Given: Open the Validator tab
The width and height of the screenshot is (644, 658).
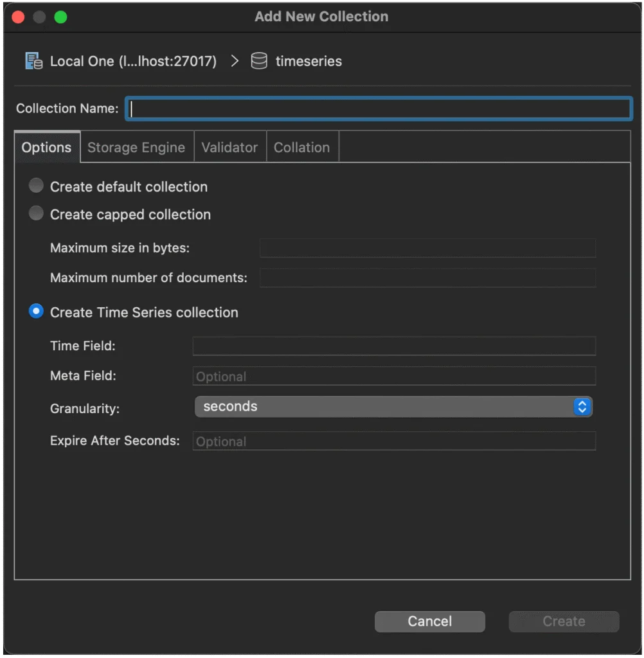Looking at the screenshot, I should [229, 147].
